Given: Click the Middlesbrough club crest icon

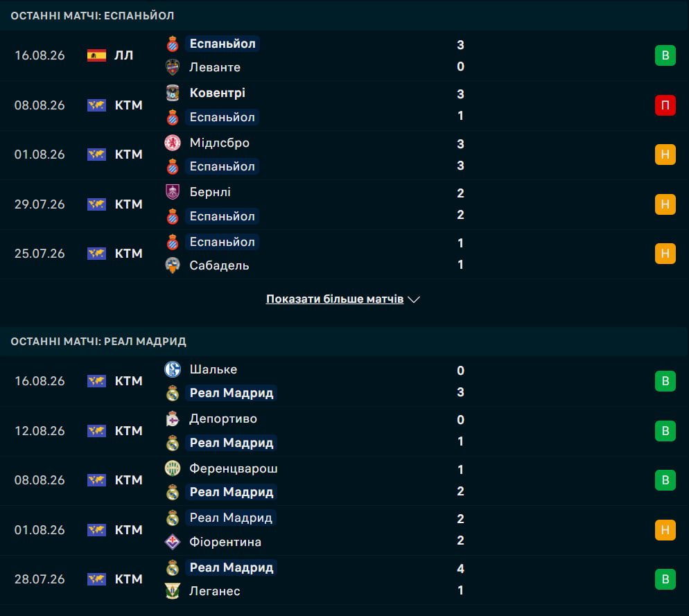Looking at the screenshot, I should pos(173,143).
